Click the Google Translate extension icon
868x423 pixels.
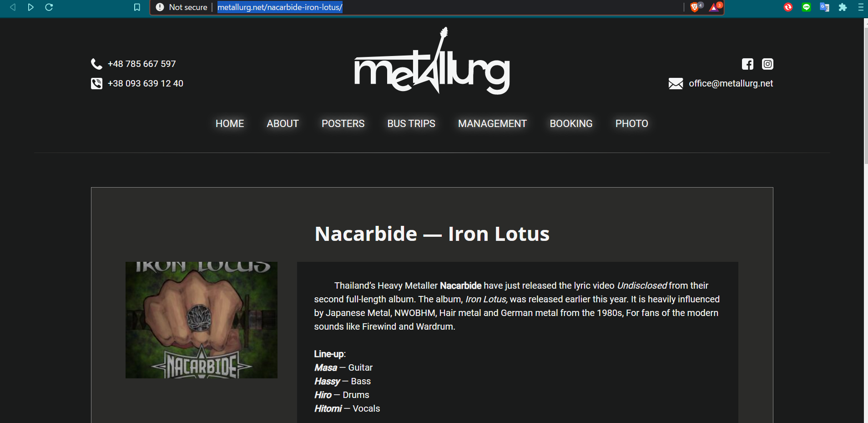point(824,7)
